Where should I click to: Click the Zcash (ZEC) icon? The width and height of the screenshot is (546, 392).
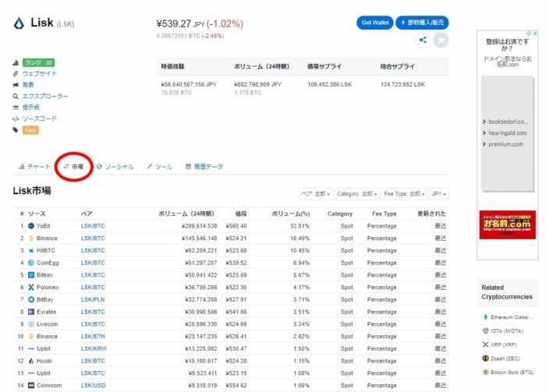point(485,358)
